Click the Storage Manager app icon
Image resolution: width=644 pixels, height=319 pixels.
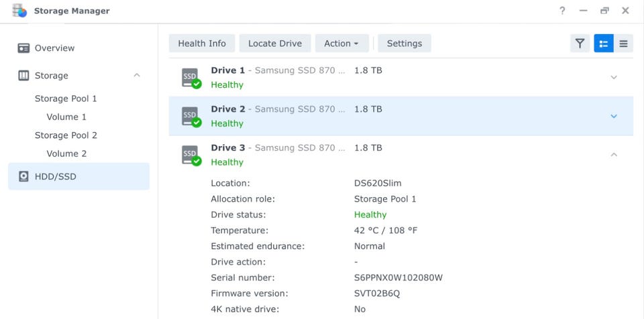pos(19,11)
